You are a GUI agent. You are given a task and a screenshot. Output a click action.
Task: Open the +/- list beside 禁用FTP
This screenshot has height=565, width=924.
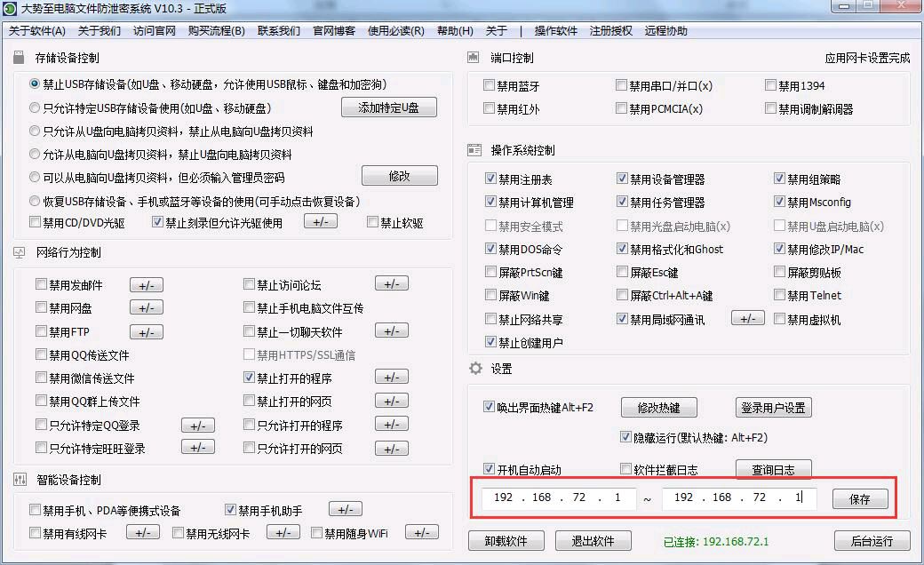[146, 330]
